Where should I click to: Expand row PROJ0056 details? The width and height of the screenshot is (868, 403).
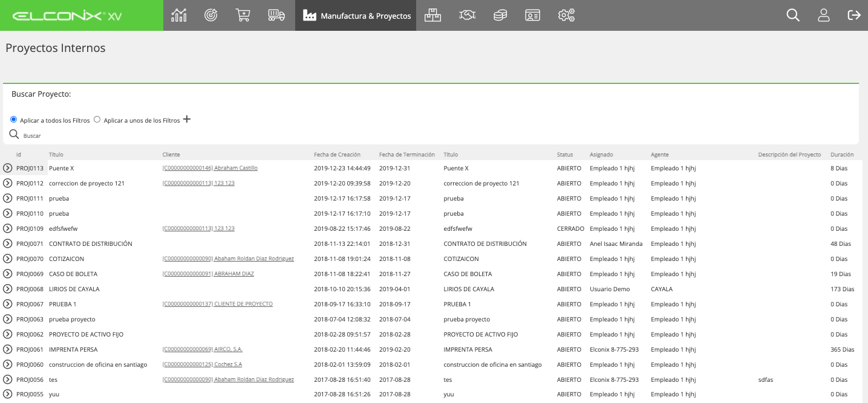click(8, 379)
